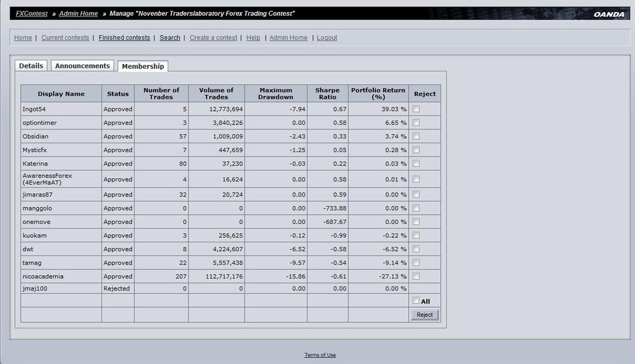This screenshot has width=635, height=364.
Task: Open Finished contests link
Action: [124, 37]
